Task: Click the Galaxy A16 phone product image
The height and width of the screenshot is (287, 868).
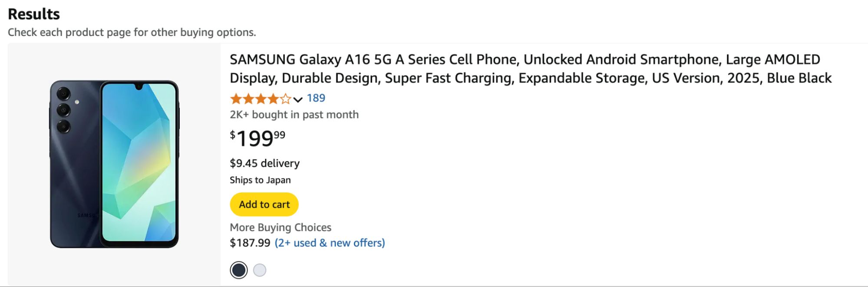Action: [x=114, y=164]
